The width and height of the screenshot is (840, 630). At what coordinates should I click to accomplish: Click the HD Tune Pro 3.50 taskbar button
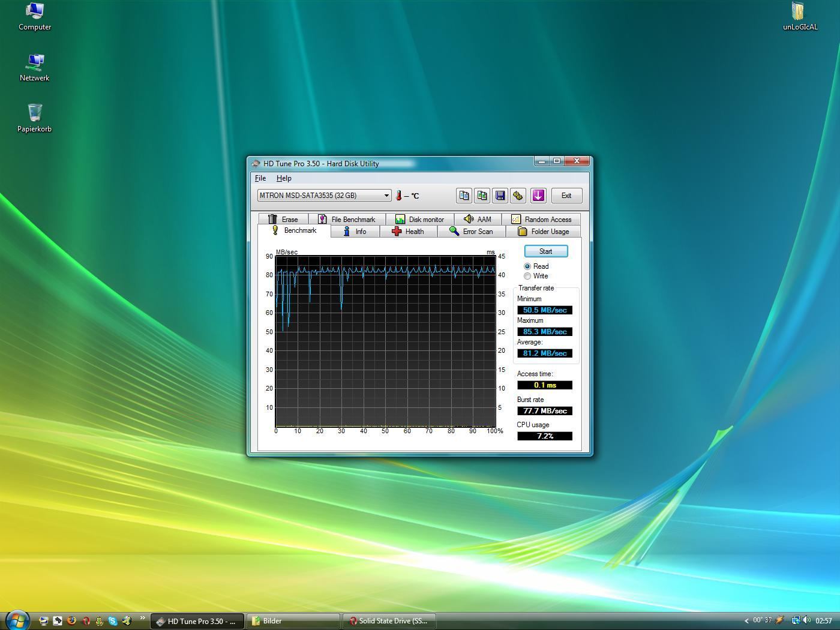point(197,621)
